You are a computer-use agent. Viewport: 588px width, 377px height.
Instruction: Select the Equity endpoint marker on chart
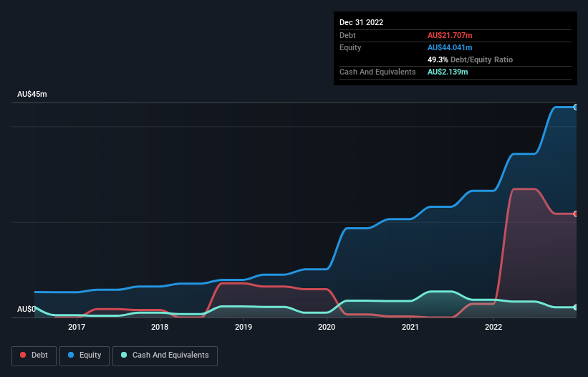(576, 108)
